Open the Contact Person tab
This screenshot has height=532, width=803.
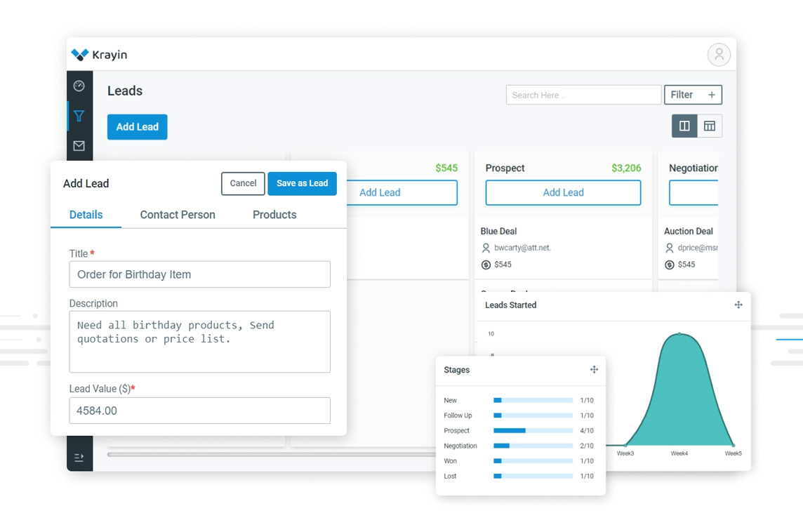(x=178, y=215)
